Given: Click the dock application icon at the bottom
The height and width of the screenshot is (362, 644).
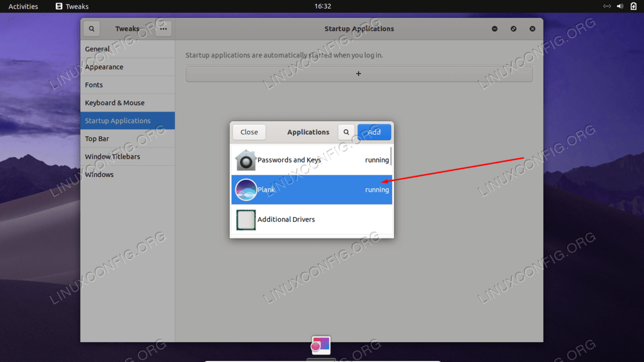Looking at the screenshot, I should (321, 345).
